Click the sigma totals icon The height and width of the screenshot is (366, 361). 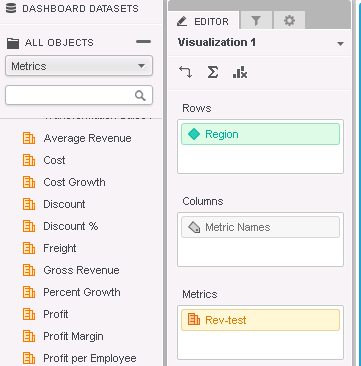[213, 72]
